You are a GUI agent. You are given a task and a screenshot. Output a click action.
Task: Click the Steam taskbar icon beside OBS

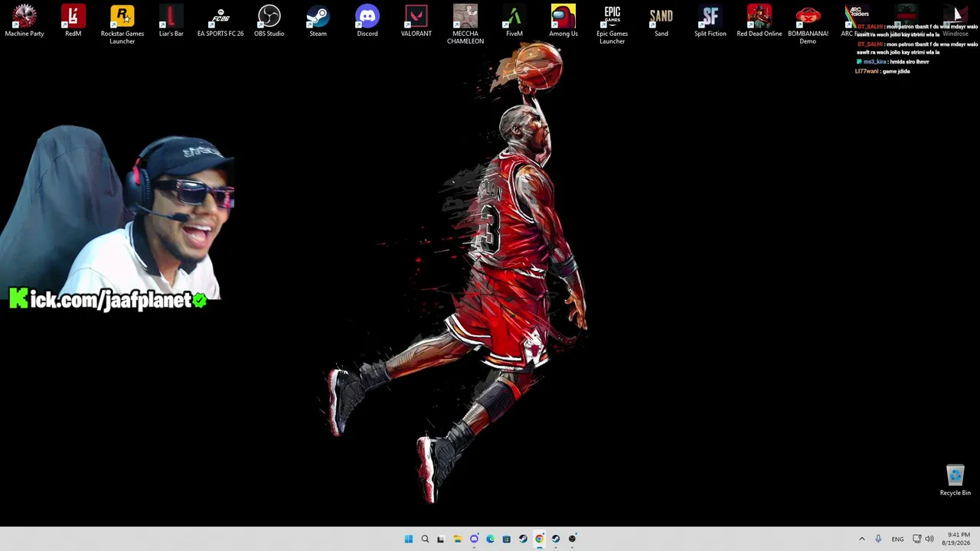tap(556, 539)
